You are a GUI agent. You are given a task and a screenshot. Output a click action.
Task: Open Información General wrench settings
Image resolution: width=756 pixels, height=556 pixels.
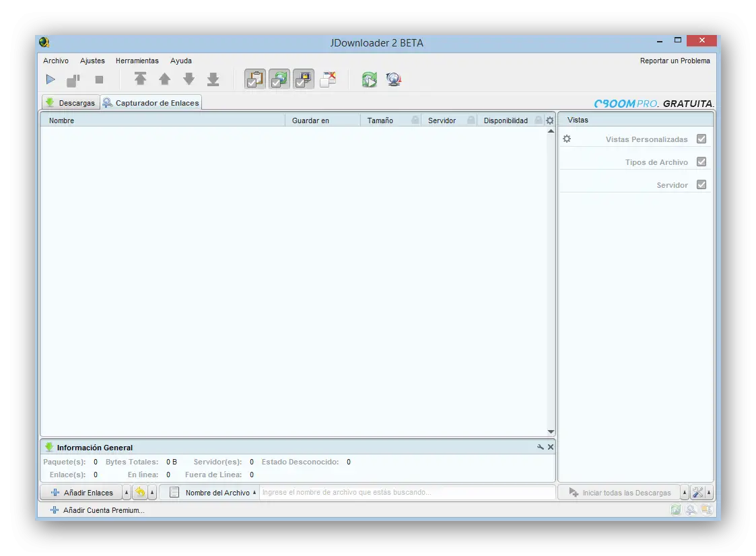coord(540,447)
